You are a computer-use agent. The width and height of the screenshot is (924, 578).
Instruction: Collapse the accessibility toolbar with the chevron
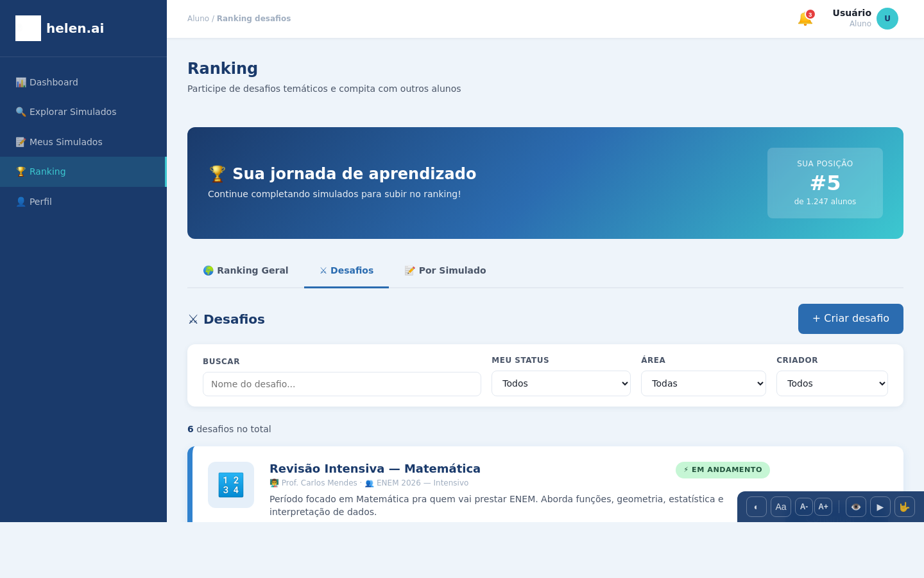point(756,507)
